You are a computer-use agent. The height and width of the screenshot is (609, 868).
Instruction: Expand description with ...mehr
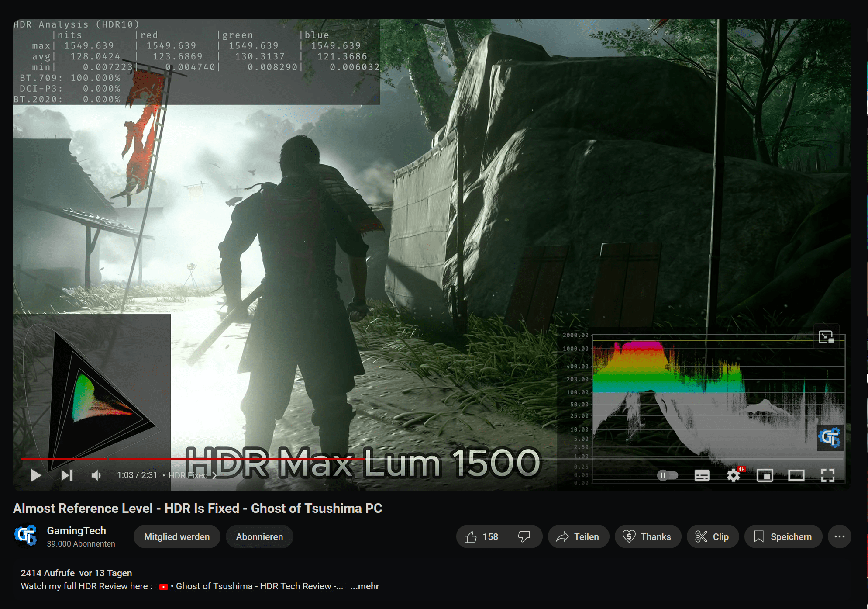365,586
